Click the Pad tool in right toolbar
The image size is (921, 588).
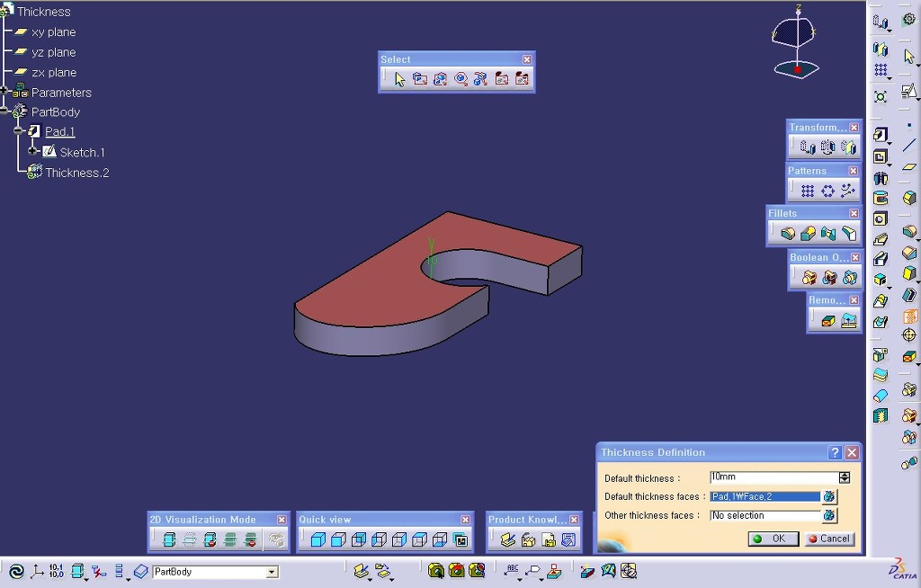pyautogui.click(x=881, y=135)
